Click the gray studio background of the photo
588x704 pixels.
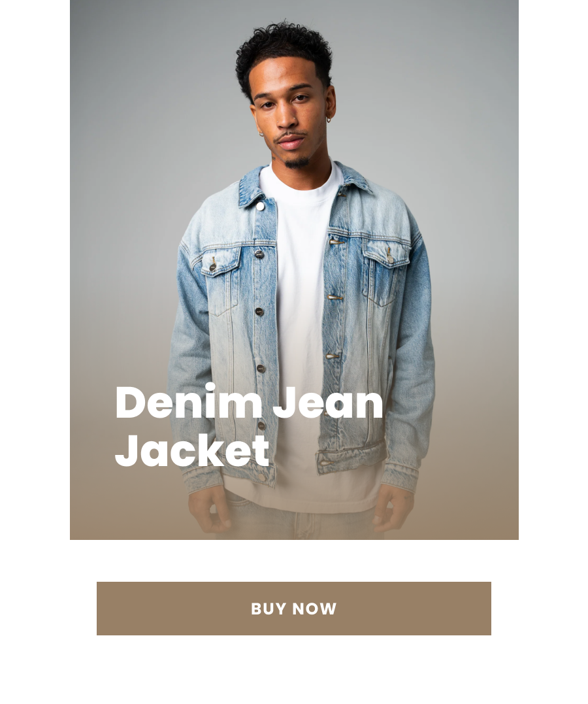[x=135, y=135]
